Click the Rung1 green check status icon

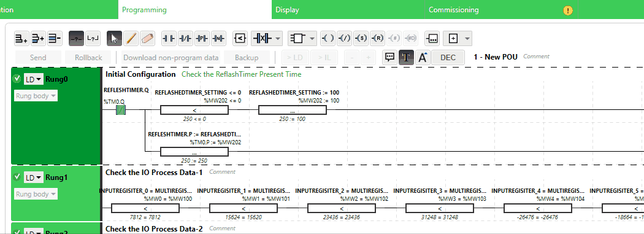(17, 177)
